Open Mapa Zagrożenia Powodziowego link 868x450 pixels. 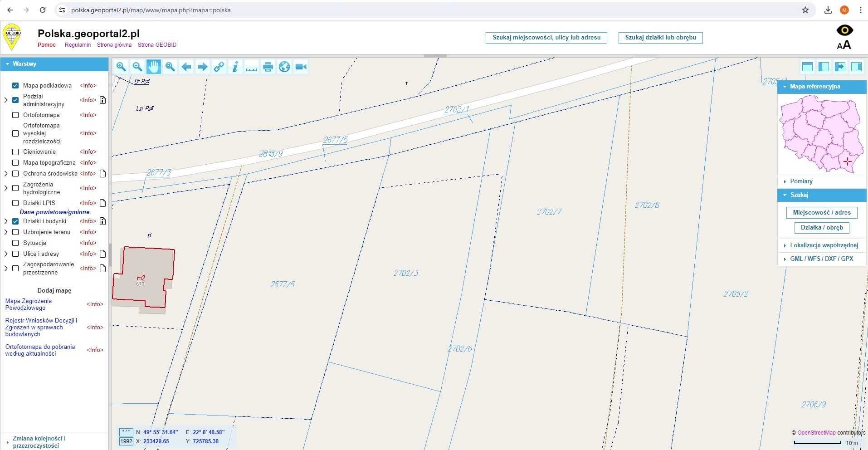[29, 304]
